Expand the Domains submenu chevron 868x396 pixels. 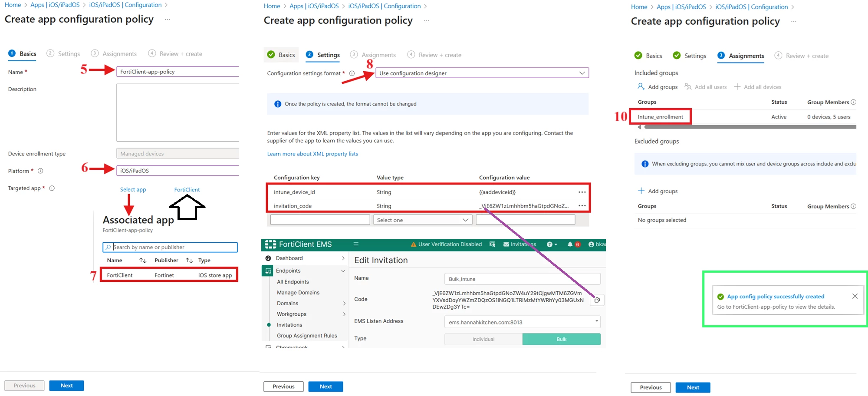coord(344,304)
